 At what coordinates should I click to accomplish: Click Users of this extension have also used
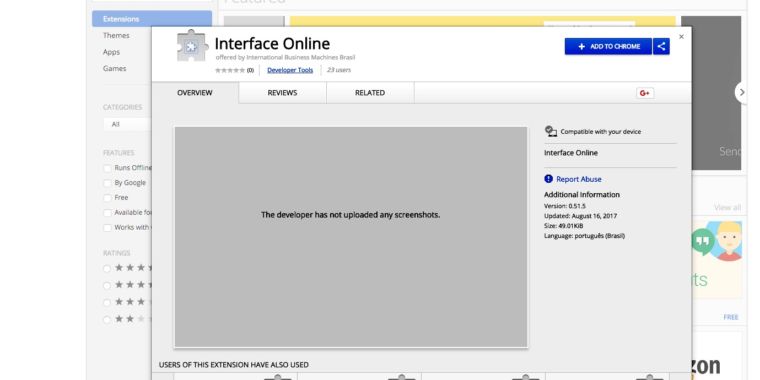pos(234,364)
